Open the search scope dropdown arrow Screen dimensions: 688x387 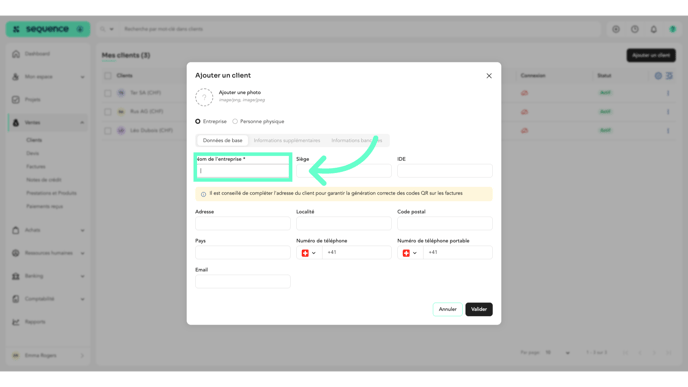[x=111, y=29]
